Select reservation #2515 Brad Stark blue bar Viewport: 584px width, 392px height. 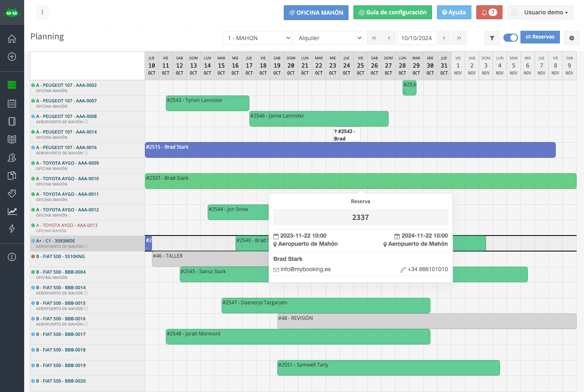pyautogui.click(x=350, y=150)
